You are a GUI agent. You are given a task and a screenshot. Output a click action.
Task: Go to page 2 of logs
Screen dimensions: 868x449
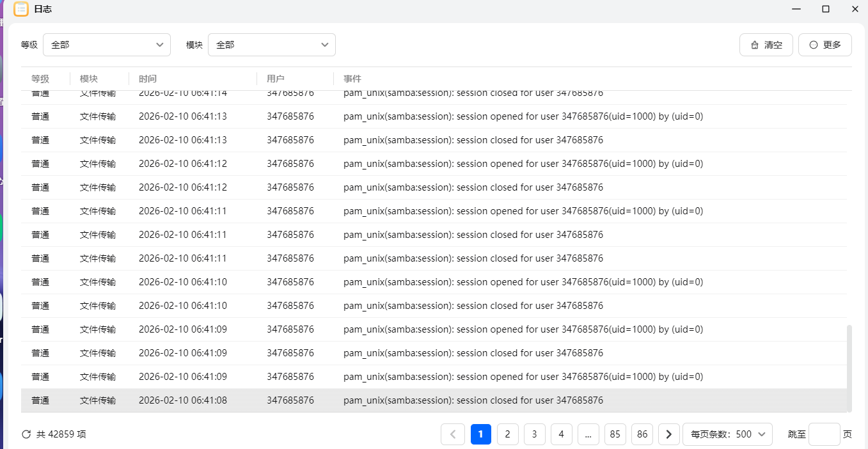coord(507,434)
